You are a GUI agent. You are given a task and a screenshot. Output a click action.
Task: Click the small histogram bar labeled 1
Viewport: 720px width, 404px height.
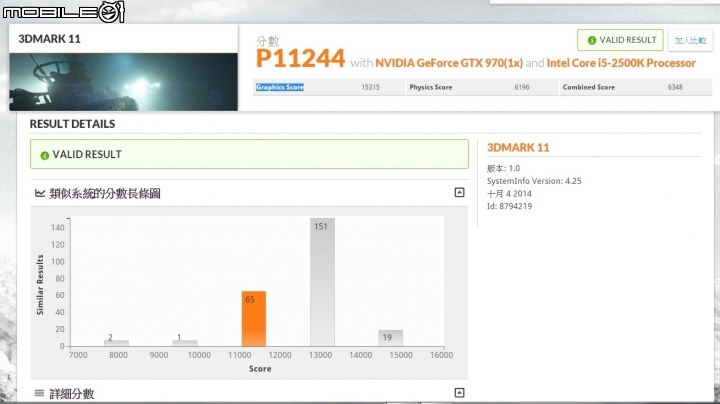click(x=185, y=343)
